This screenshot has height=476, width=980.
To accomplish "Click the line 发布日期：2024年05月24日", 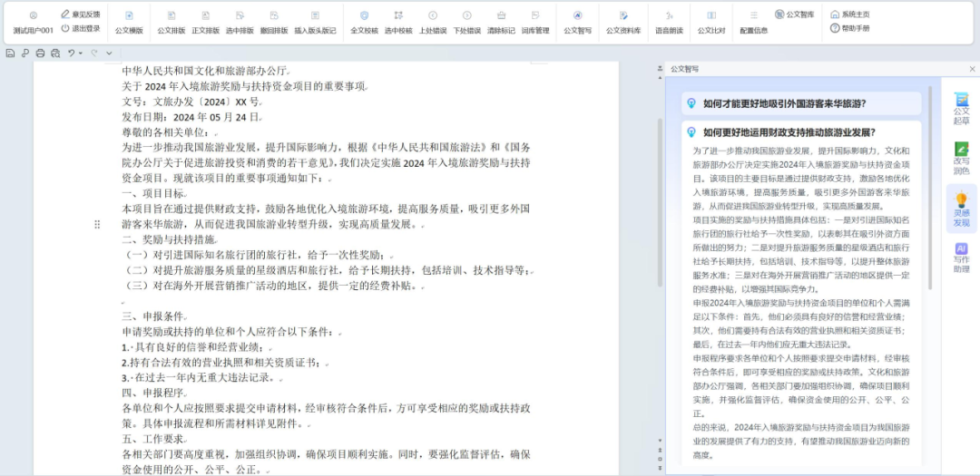I will [x=191, y=117].
